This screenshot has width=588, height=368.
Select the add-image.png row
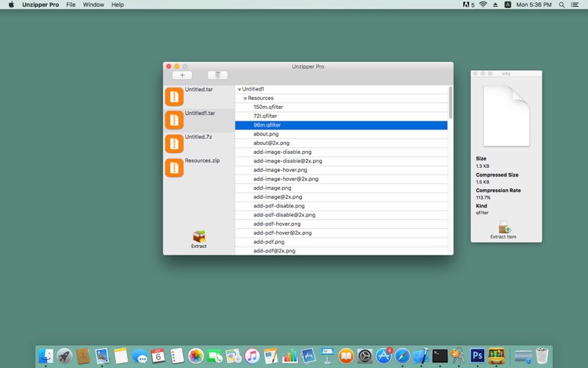tap(341, 188)
